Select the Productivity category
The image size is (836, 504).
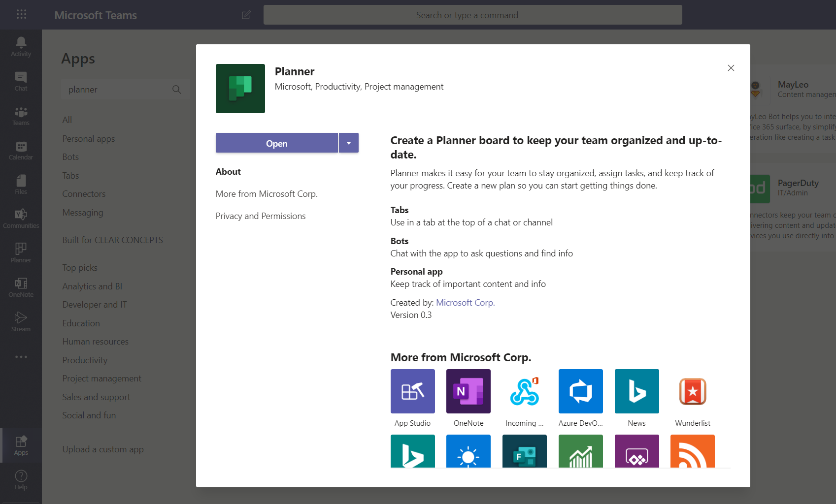click(85, 360)
